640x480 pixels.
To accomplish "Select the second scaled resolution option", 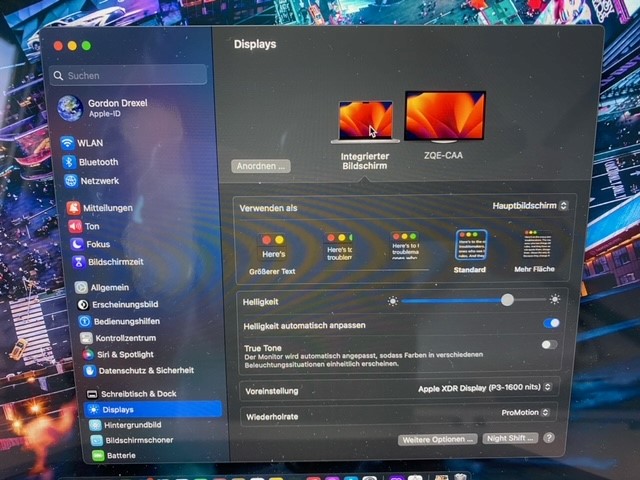I will [339, 247].
